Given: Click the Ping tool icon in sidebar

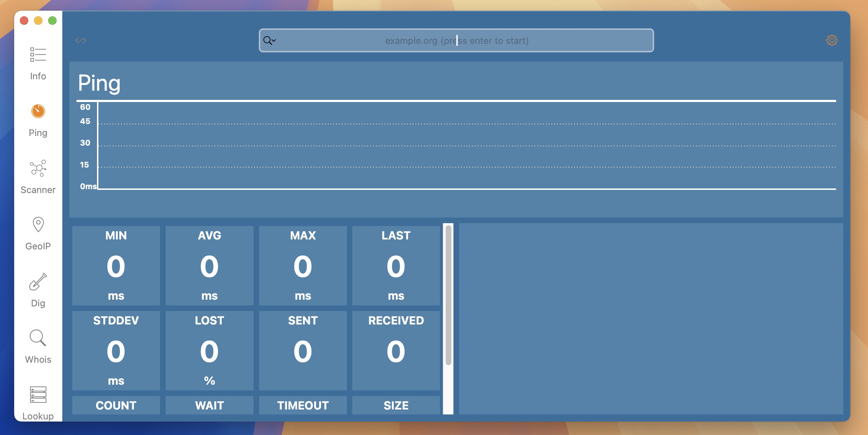Looking at the screenshot, I should point(38,111).
